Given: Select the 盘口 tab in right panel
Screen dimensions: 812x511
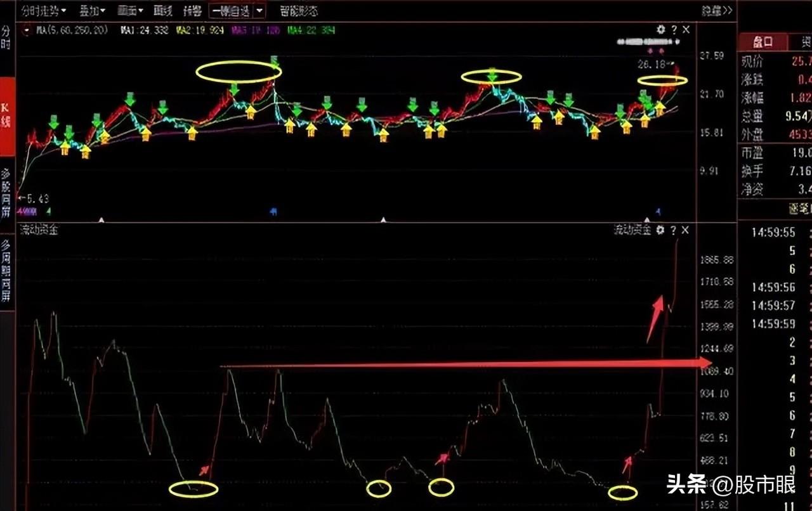Looking at the screenshot, I should click(762, 42).
